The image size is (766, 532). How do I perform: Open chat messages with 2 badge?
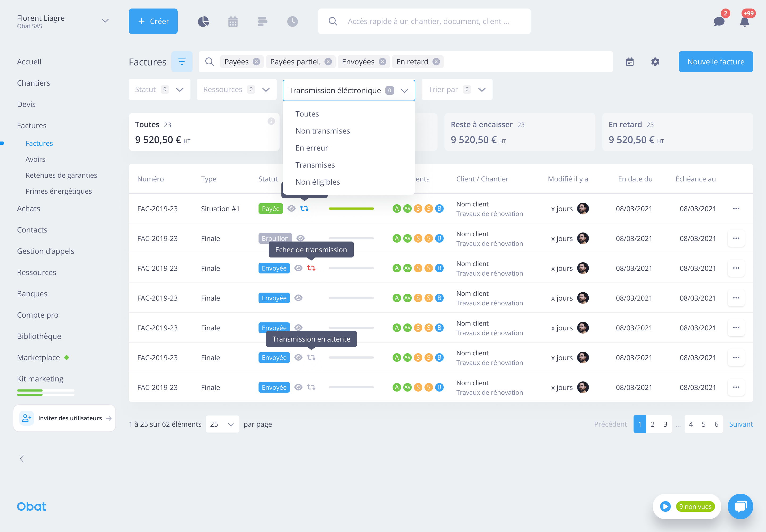719,21
